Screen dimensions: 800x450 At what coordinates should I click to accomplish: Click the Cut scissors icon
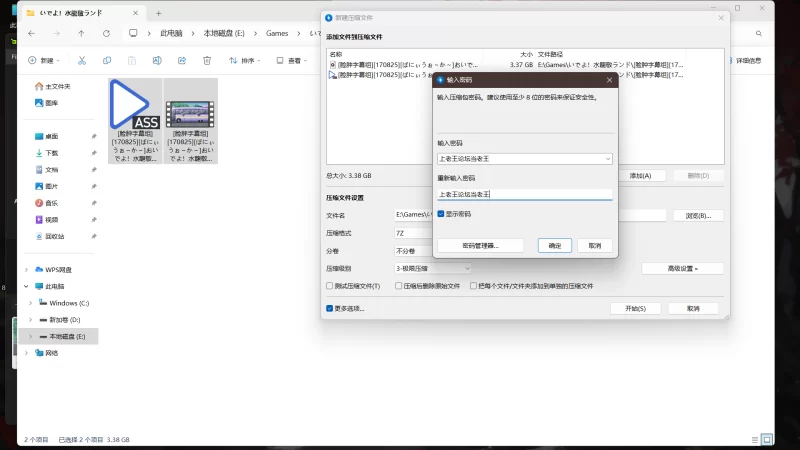82,60
